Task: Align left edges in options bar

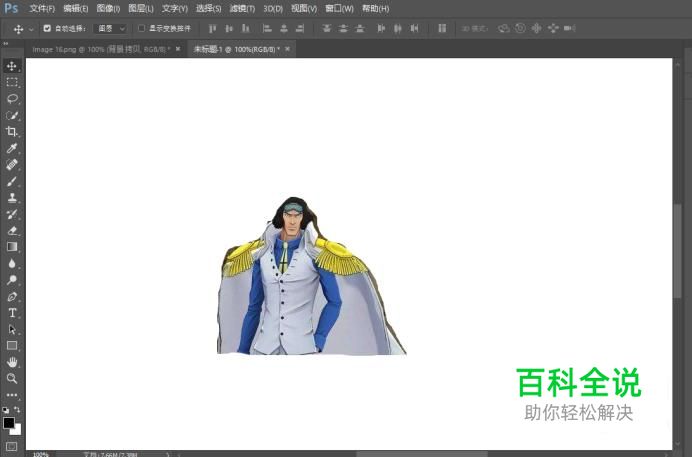Action: pyautogui.click(x=267, y=29)
